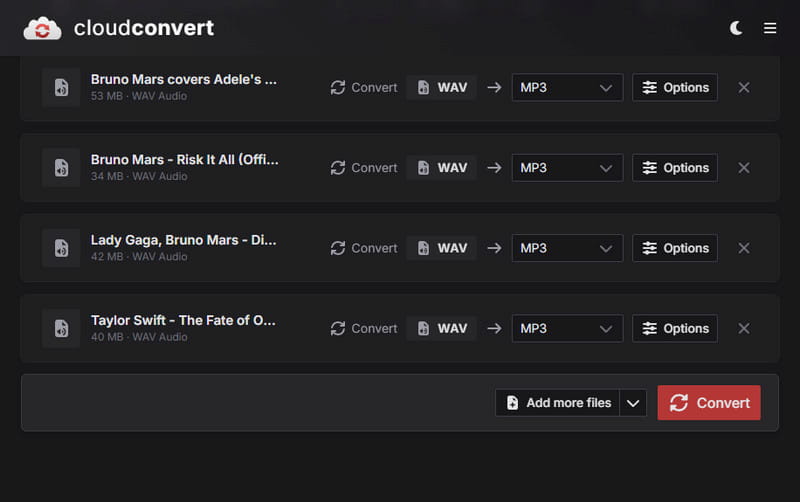Click the right arrow icon in the Lady Gaga row
Viewport: 800px width, 502px height.
494,248
